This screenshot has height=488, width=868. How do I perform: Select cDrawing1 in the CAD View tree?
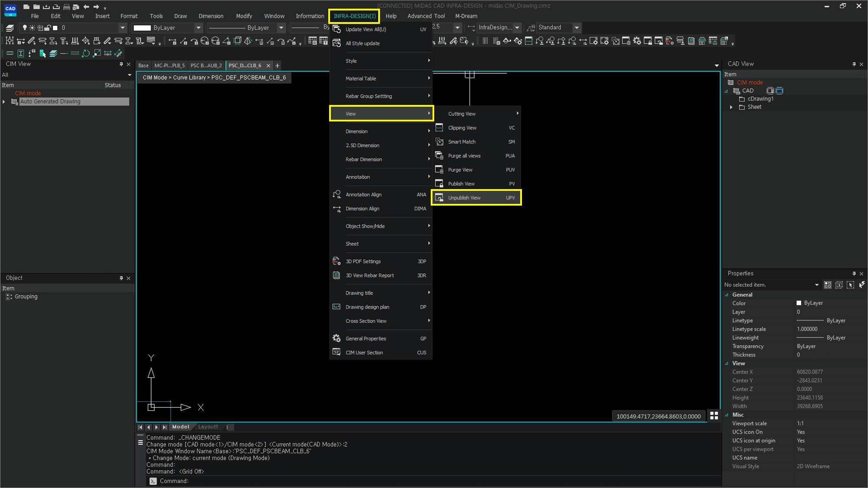(760, 99)
